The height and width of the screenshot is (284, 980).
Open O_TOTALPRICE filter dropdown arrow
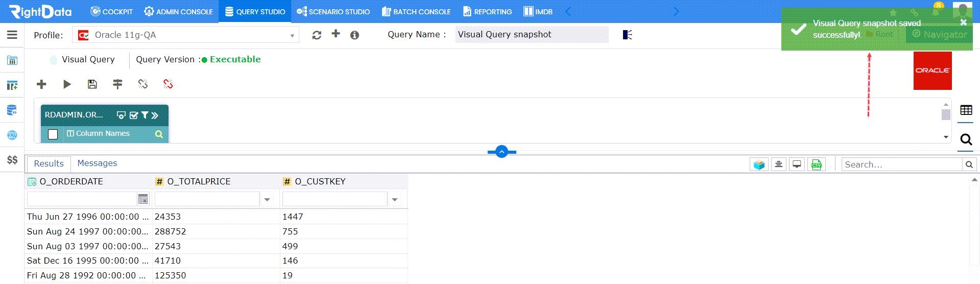tap(267, 199)
